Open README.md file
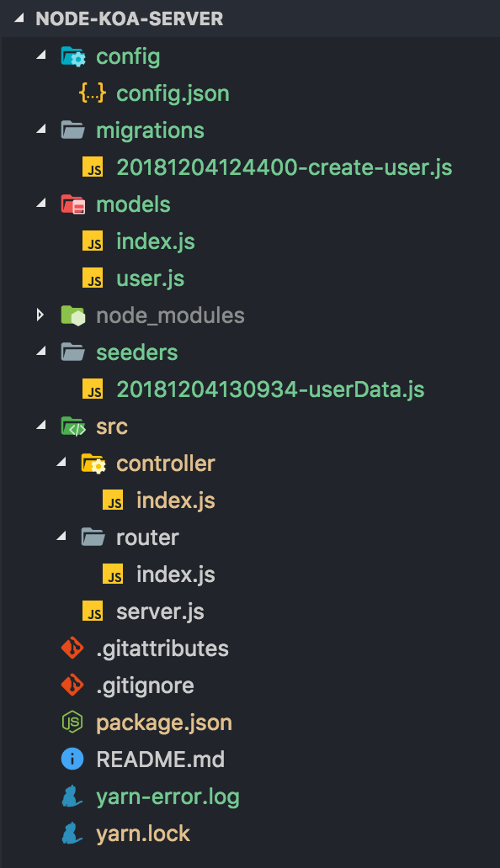Image resolution: width=500 pixels, height=868 pixels. tap(161, 759)
